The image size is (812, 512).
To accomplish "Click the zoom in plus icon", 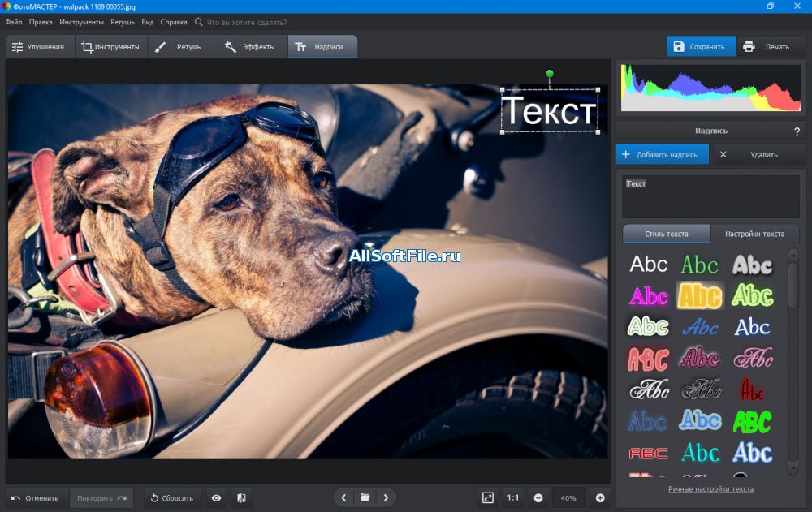I will [600, 498].
